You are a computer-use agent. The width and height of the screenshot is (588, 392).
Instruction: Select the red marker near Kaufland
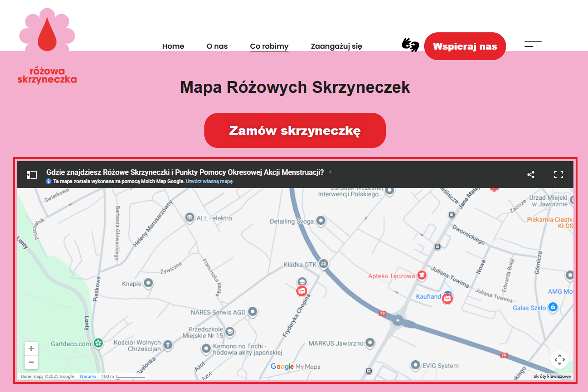(x=448, y=298)
